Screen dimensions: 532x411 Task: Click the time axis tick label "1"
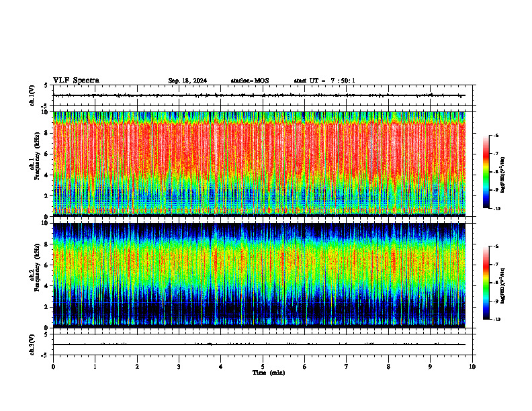click(95, 367)
